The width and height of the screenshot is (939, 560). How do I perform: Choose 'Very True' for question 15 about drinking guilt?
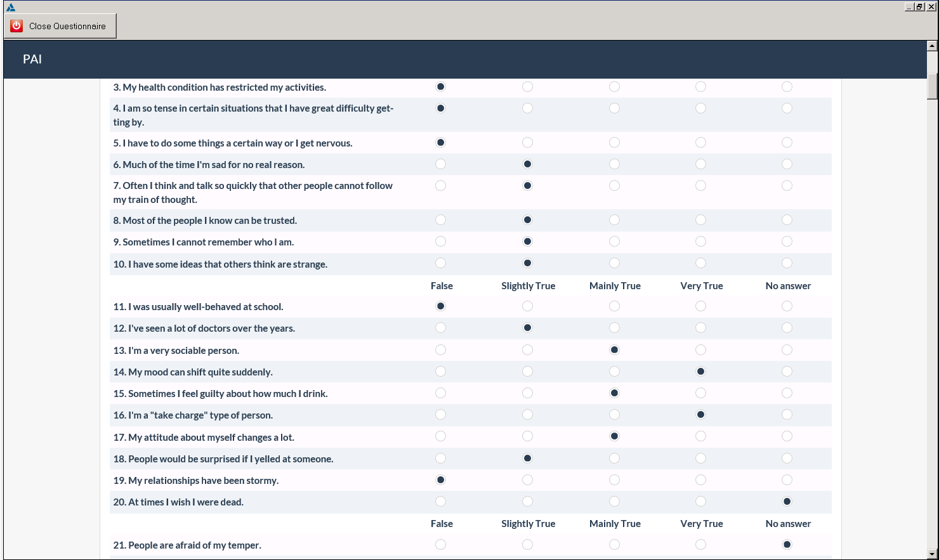700,393
